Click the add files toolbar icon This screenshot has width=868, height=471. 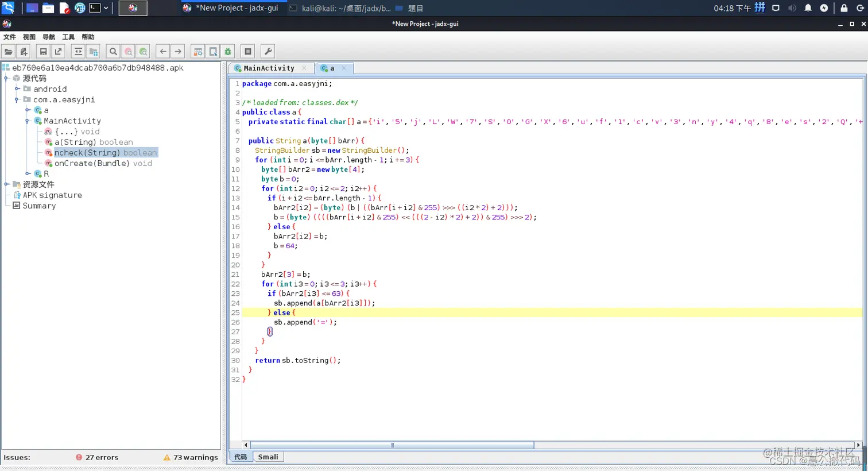point(24,52)
